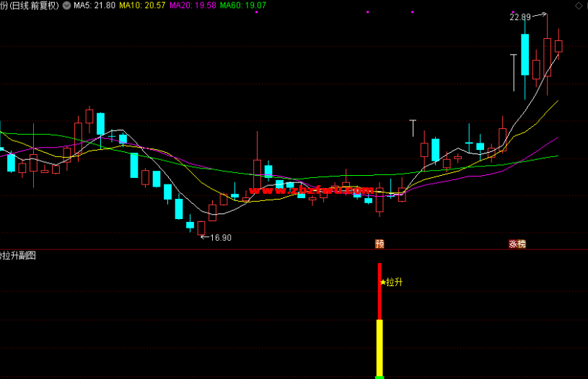Screen dimensions: 588x379
Task: Click the MA60: 19.07 indicator label
Action: [243, 6]
